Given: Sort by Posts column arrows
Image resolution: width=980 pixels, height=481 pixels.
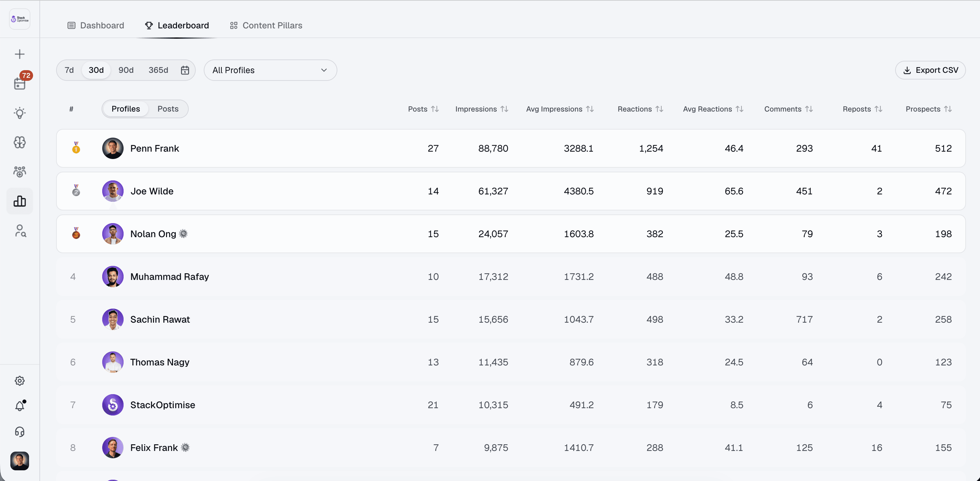Looking at the screenshot, I should pyautogui.click(x=435, y=109).
